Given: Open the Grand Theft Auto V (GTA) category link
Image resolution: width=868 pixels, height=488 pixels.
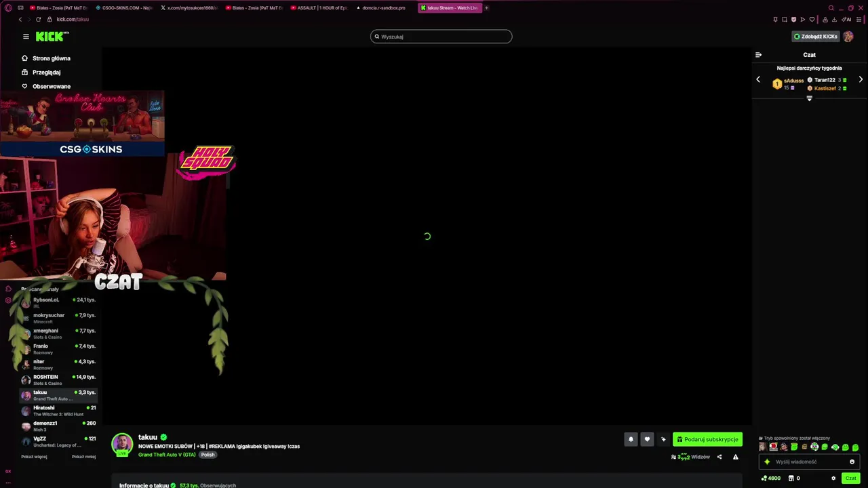Looking at the screenshot, I should (167, 455).
